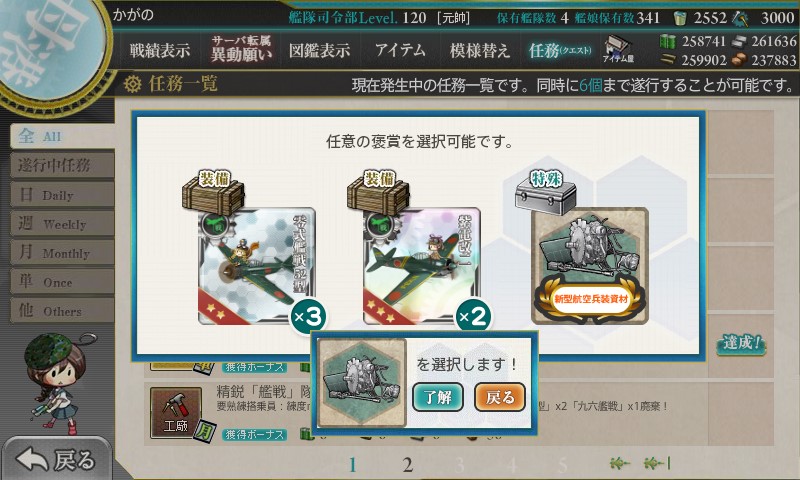800x480 pixels.
Task: Click the chibi ship girl mascot
Action: [56, 384]
